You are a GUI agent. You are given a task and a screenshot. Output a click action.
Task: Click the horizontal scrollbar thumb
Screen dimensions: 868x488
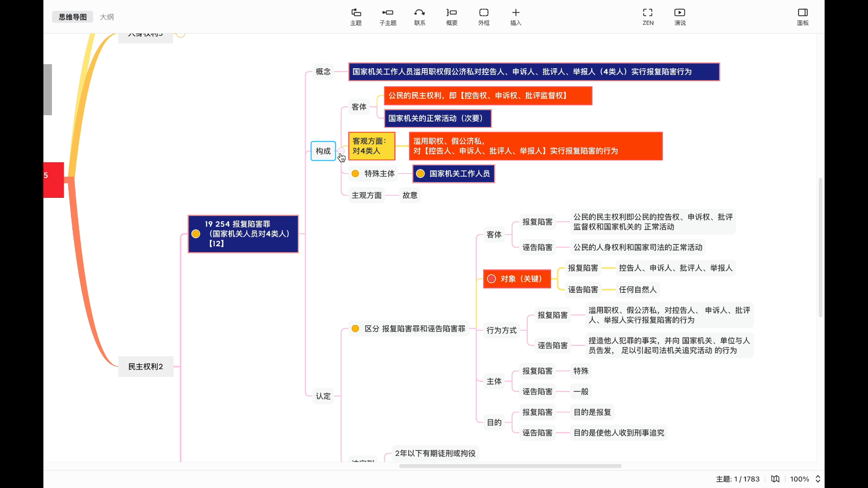510,466
